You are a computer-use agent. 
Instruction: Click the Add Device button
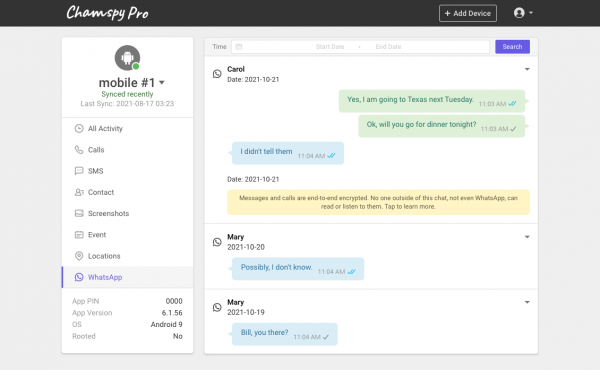tap(468, 13)
